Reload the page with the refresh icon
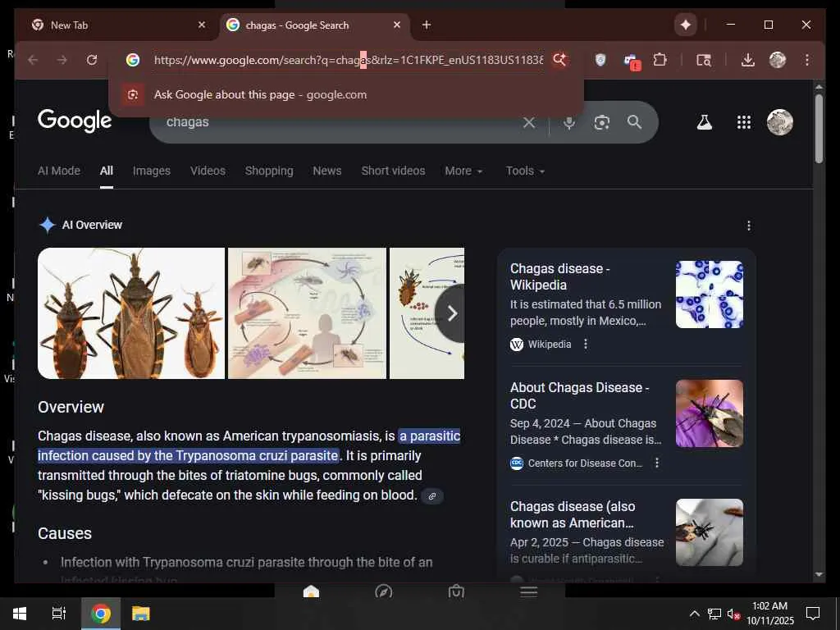 (x=92, y=60)
